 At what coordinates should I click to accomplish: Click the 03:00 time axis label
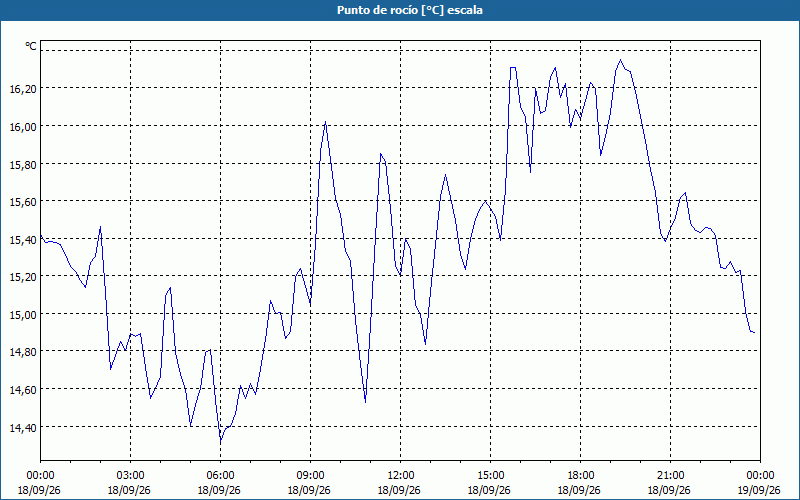point(130,476)
